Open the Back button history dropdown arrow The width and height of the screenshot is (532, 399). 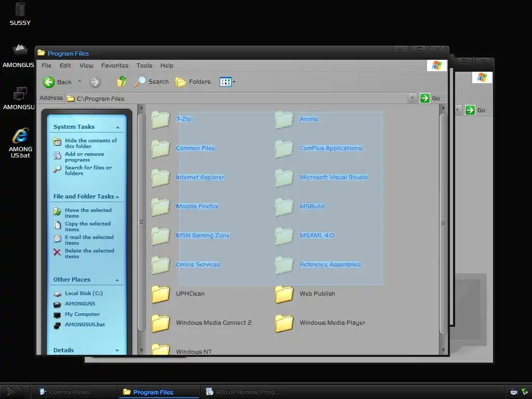(x=79, y=82)
